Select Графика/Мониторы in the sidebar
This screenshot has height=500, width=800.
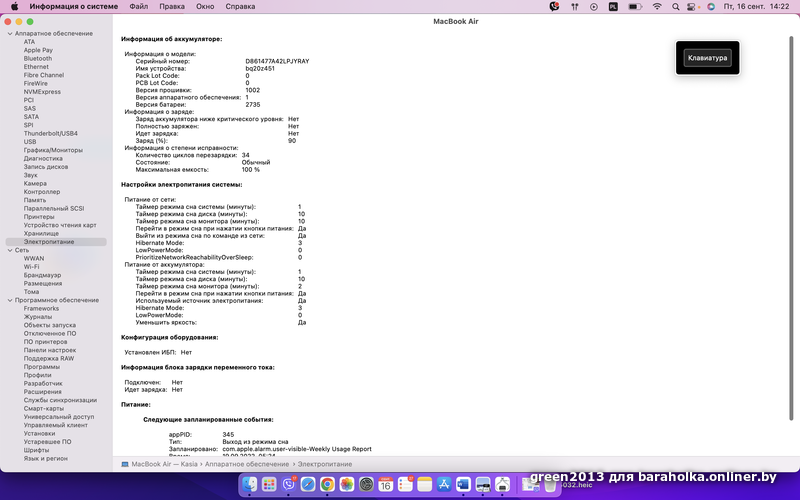click(x=53, y=151)
